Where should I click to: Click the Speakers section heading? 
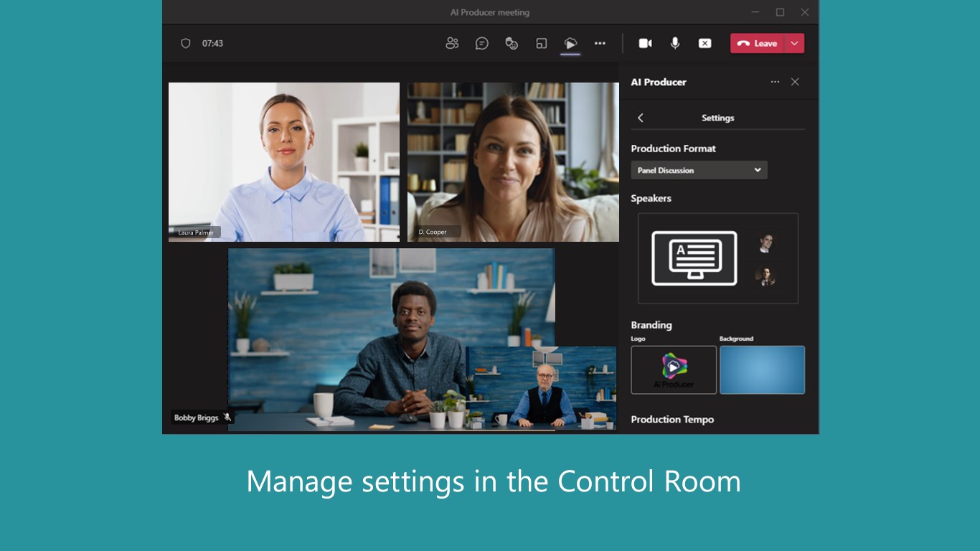[x=651, y=198]
